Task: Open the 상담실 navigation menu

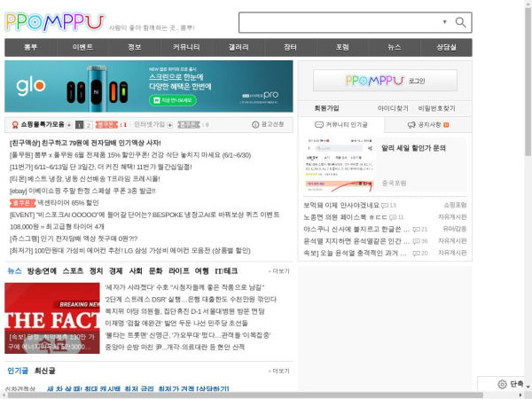Action: [x=446, y=47]
